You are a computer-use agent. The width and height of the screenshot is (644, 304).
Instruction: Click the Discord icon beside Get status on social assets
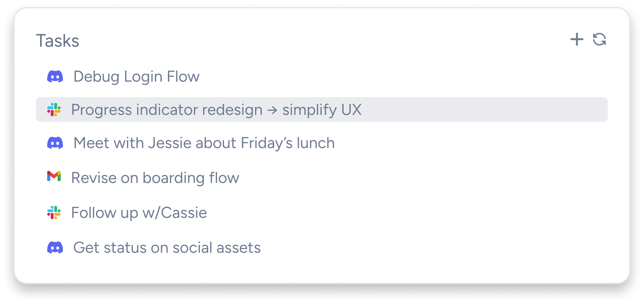pos(55,247)
